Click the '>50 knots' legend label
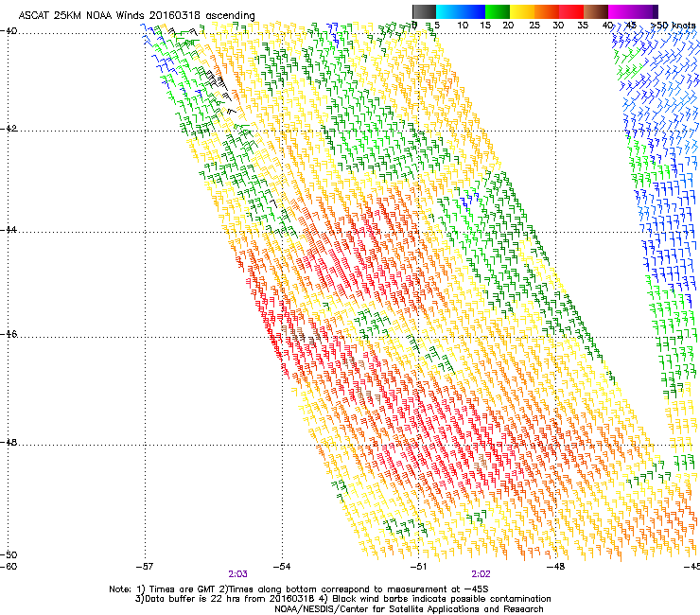 tap(674, 25)
